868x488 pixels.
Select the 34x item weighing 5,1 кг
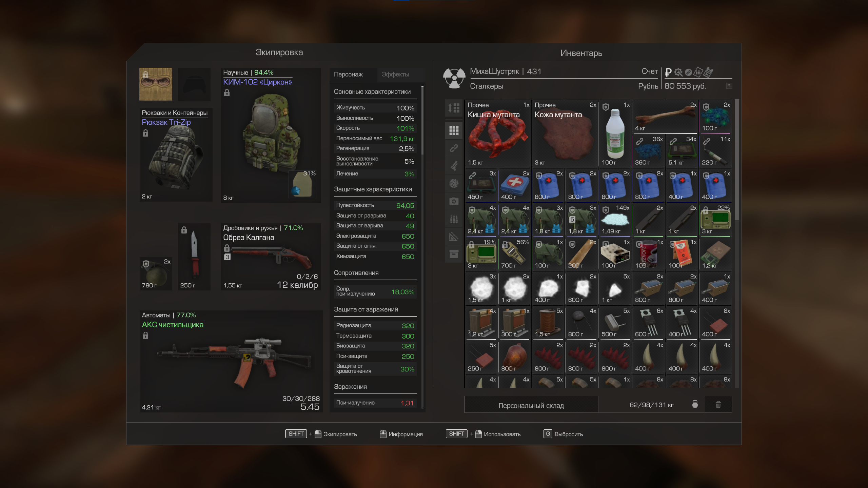point(682,151)
